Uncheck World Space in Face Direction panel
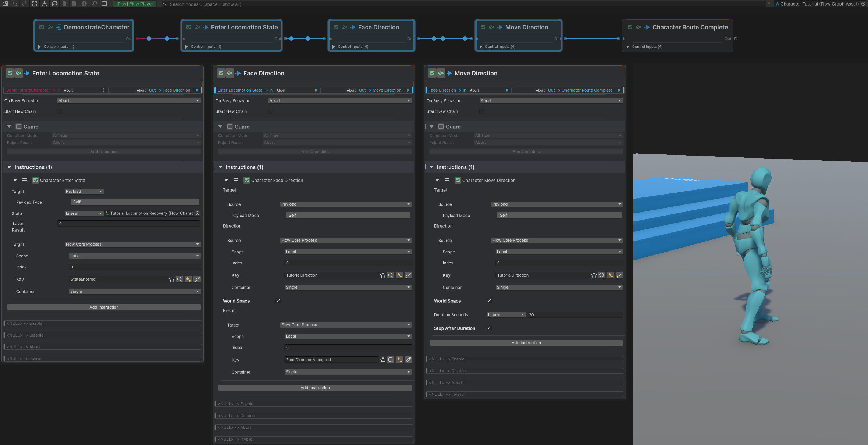 click(278, 301)
